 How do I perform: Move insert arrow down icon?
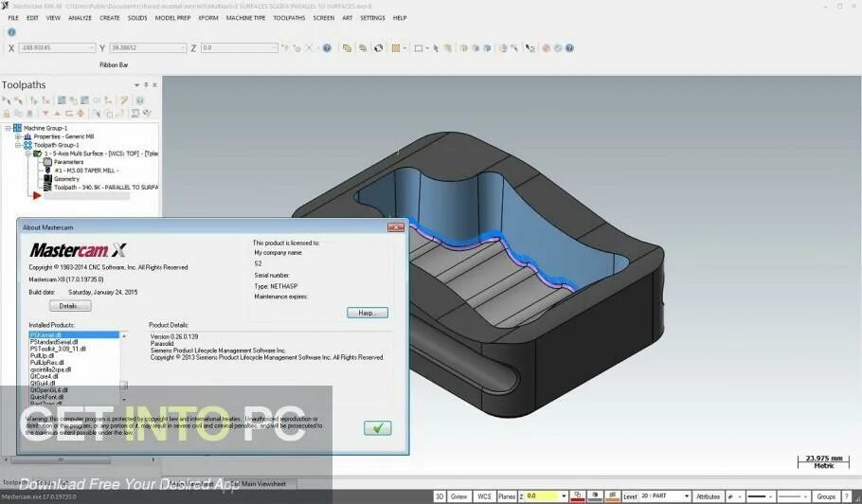[x=45, y=114]
